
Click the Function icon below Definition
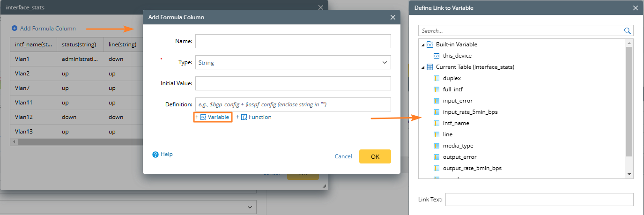244,117
